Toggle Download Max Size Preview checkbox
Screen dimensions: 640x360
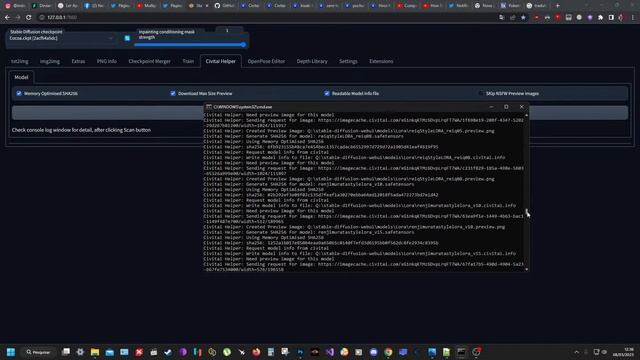[173, 93]
